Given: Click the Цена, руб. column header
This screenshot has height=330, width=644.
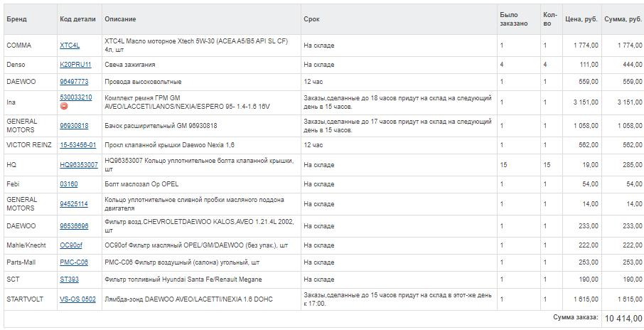Looking at the screenshot, I should pos(581,19).
